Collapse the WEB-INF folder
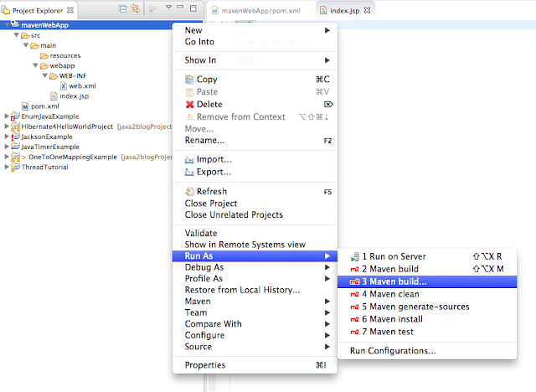Screen dimensions: 536x392 tap(44, 75)
